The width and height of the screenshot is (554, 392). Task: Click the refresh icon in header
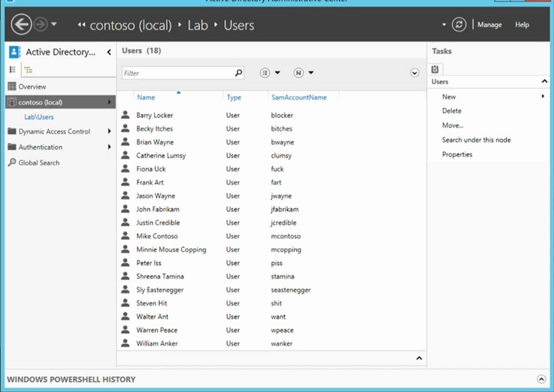pyautogui.click(x=459, y=25)
